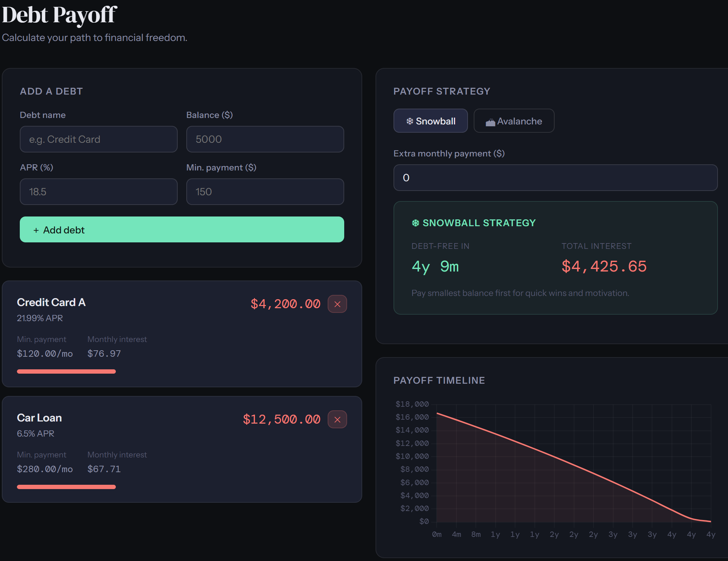Switch payoff strategy to Avalanche
This screenshot has width=728, height=561.
coord(514,121)
